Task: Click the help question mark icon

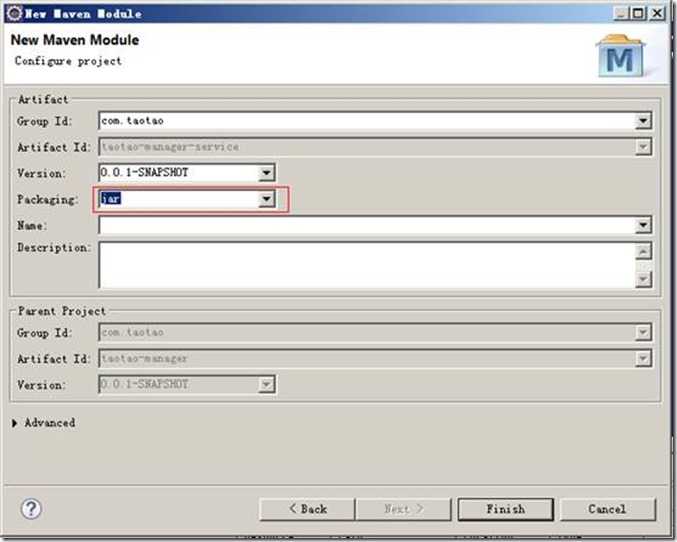Action: coord(31,509)
